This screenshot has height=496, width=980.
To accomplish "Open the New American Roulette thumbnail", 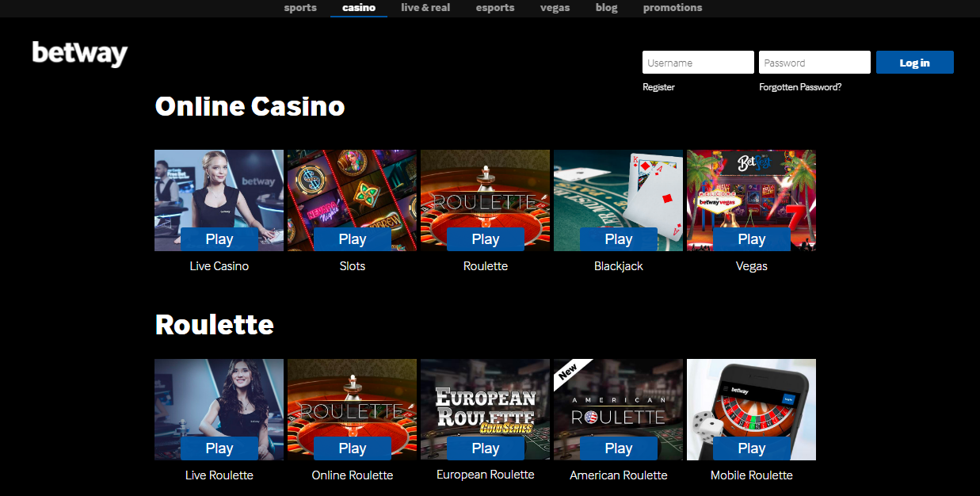I will pyautogui.click(x=618, y=410).
